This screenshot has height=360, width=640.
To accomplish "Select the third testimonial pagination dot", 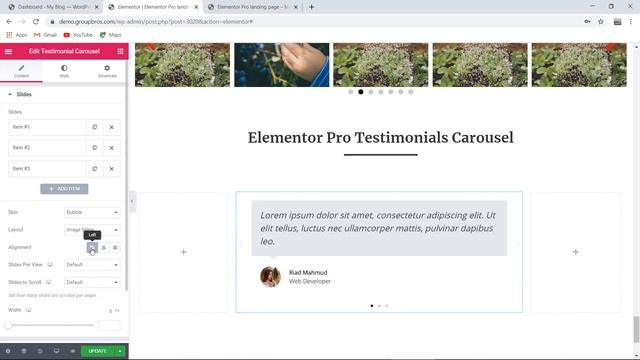I will click(x=387, y=306).
